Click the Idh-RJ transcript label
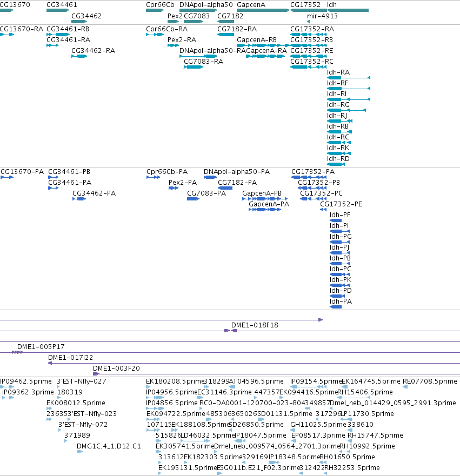The image size is (460, 476). (x=337, y=116)
